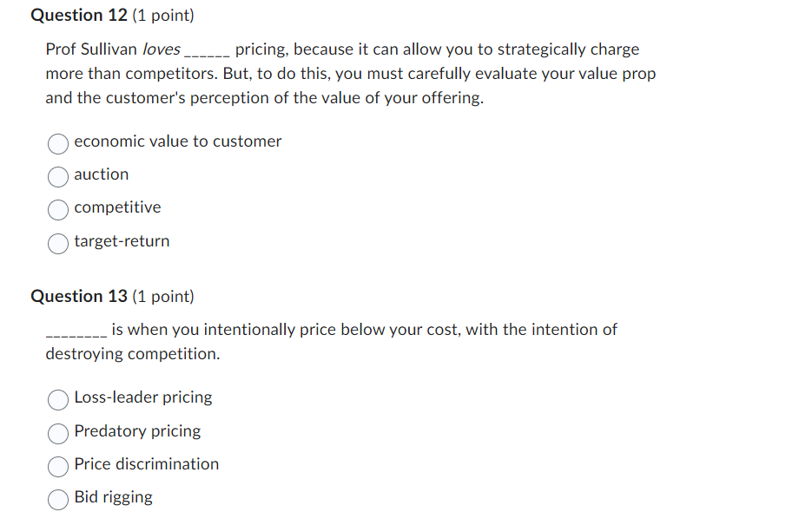812x525 pixels.
Task: Select the 'Loss-leader pricing' radio button
Action: pos(57,399)
